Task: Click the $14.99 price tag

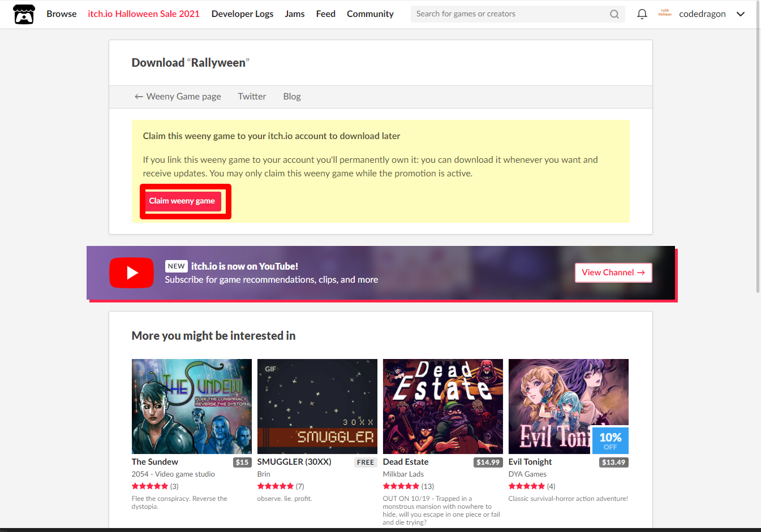Action: (488, 462)
